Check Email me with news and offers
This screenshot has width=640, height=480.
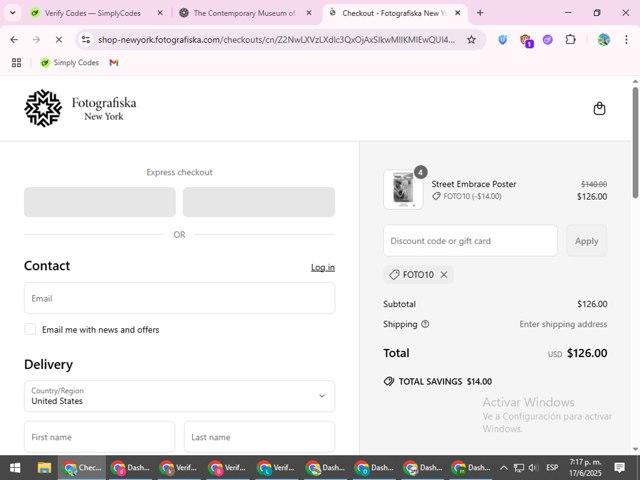30,329
